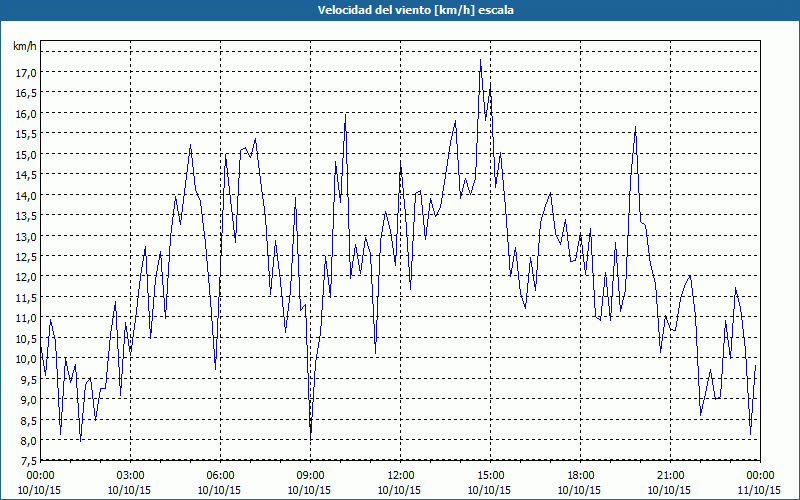The height and width of the screenshot is (500, 800).
Task: Click the 03:00 time axis label
Action: click(x=130, y=476)
